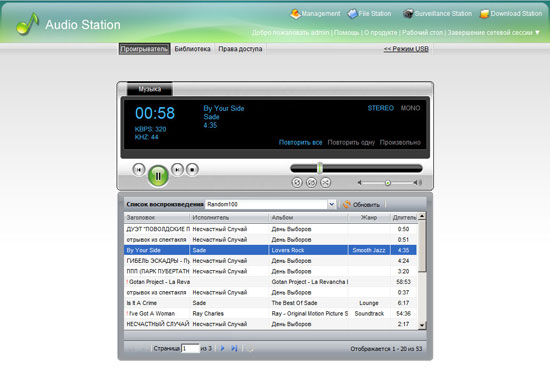Open Surveillance Station from the top bar

[x=437, y=14]
